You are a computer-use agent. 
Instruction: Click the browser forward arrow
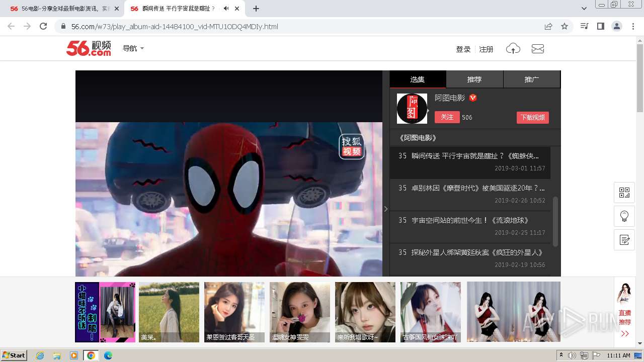click(x=27, y=26)
